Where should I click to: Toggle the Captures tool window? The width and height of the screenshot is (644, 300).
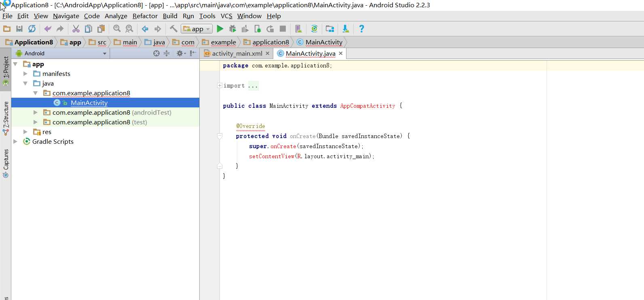(x=6, y=163)
